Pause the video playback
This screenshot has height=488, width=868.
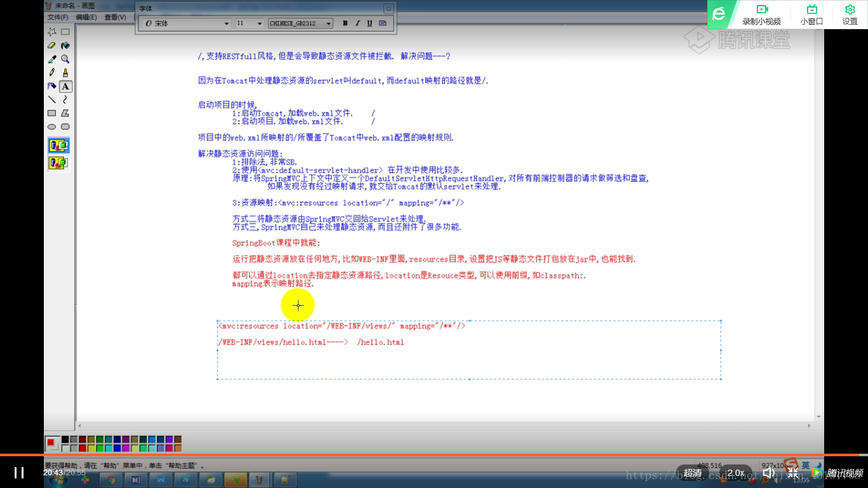pos(19,472)
